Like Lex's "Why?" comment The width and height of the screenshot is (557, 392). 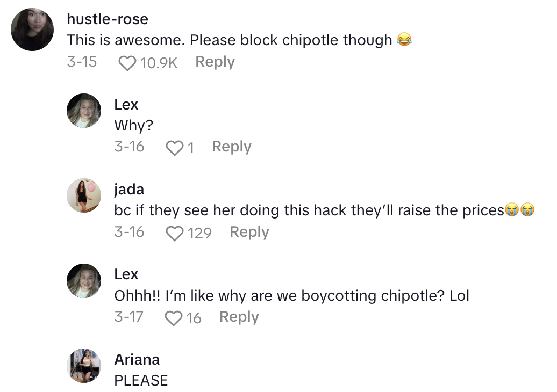click(x=175, y=148)
